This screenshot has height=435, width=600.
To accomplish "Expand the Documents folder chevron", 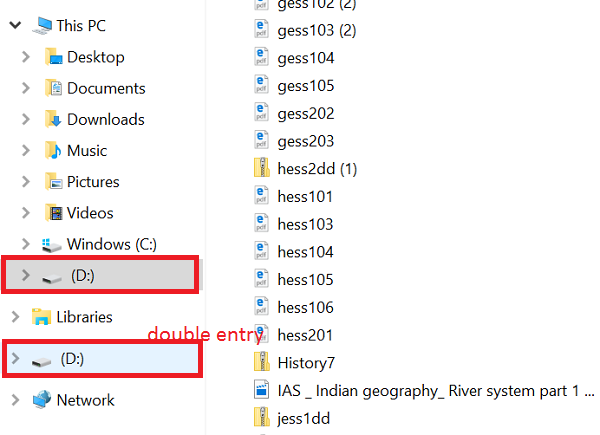I will (26, 88).
